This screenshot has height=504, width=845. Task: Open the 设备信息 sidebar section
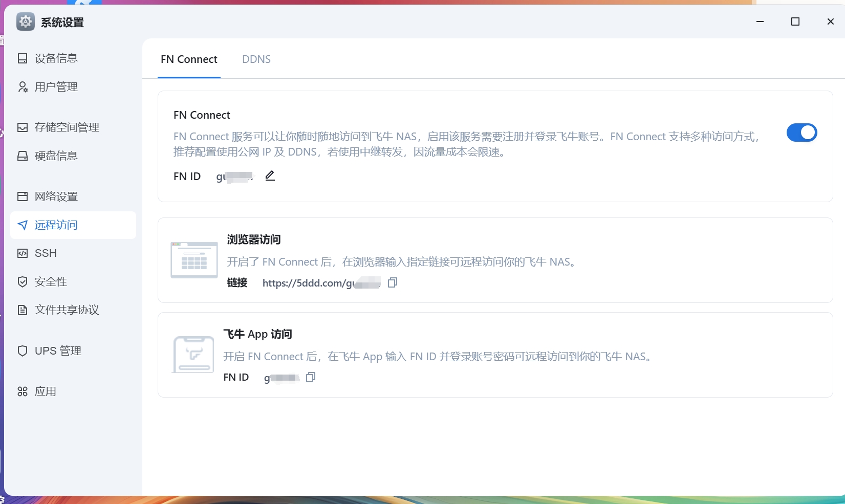coord(73,58)
